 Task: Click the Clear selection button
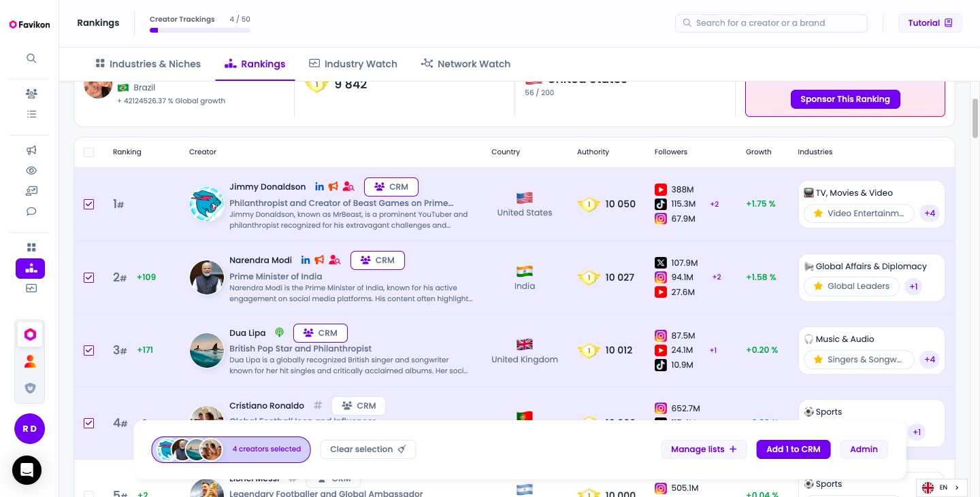point(368,449)
